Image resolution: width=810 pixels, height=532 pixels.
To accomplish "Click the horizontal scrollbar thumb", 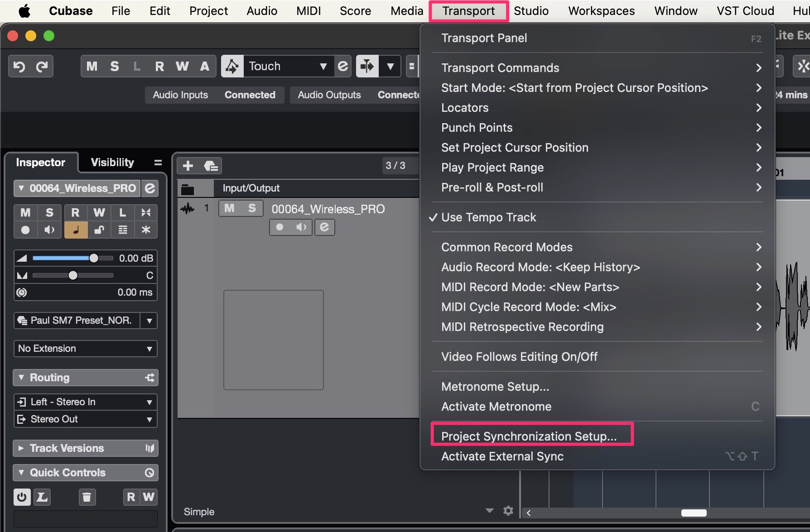I will [694, 513].
